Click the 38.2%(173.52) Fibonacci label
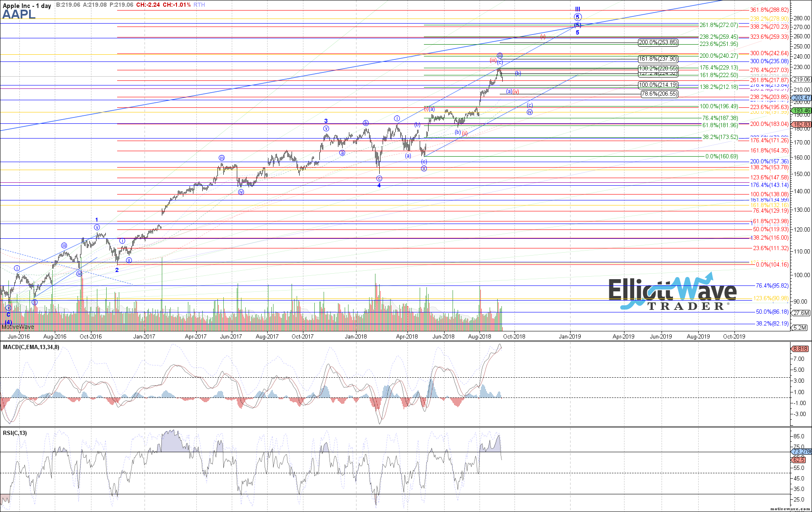The image size is (812, 512). 720,137
